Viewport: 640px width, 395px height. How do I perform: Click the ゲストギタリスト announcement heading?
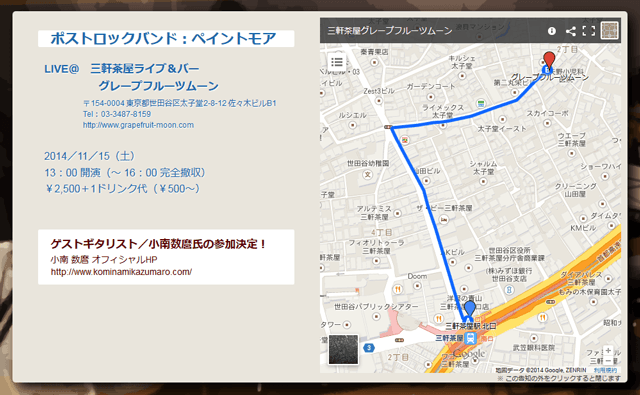point(158,244)
